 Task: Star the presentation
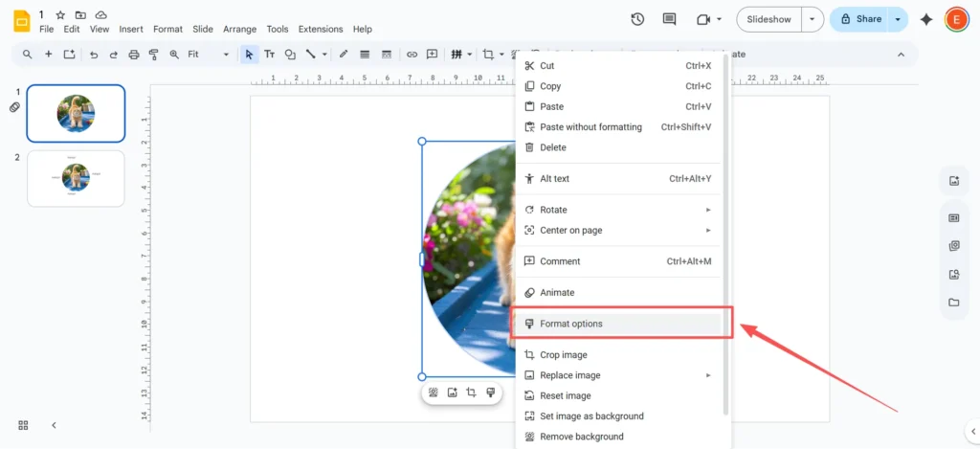point(60,14)
